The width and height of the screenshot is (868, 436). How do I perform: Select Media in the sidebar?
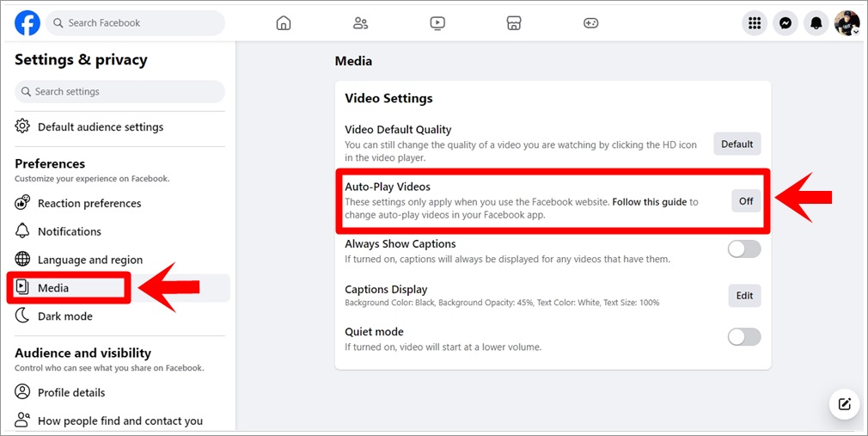119,287
